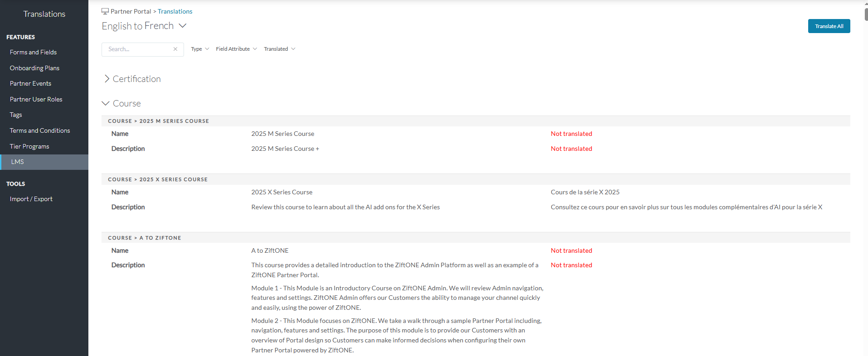Open Onboarding Plans in sidebar
The image size is (868, 356).
pyautogui.click(x=34, y=68)
